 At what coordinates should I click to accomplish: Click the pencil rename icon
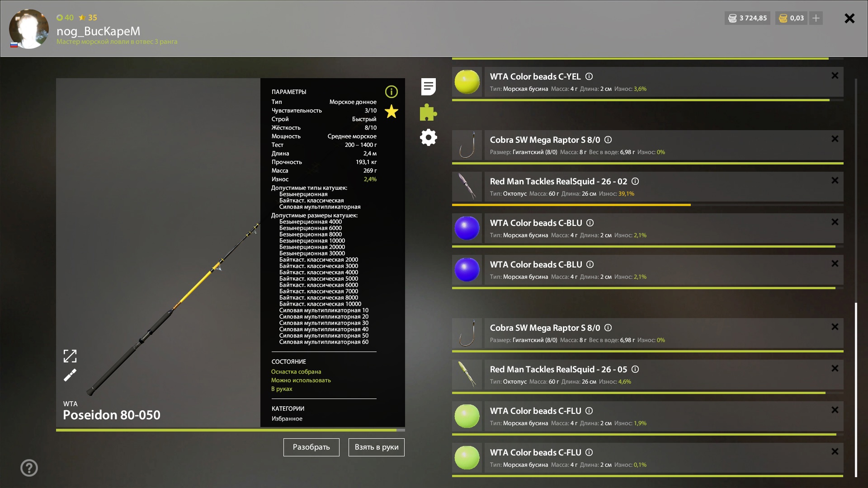(70, 375)
